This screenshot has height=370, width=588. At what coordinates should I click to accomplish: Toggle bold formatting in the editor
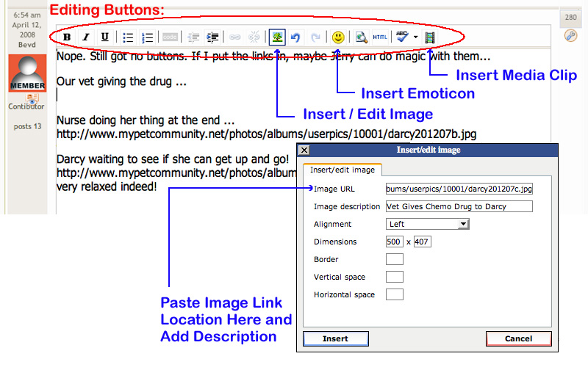[67, 37]
